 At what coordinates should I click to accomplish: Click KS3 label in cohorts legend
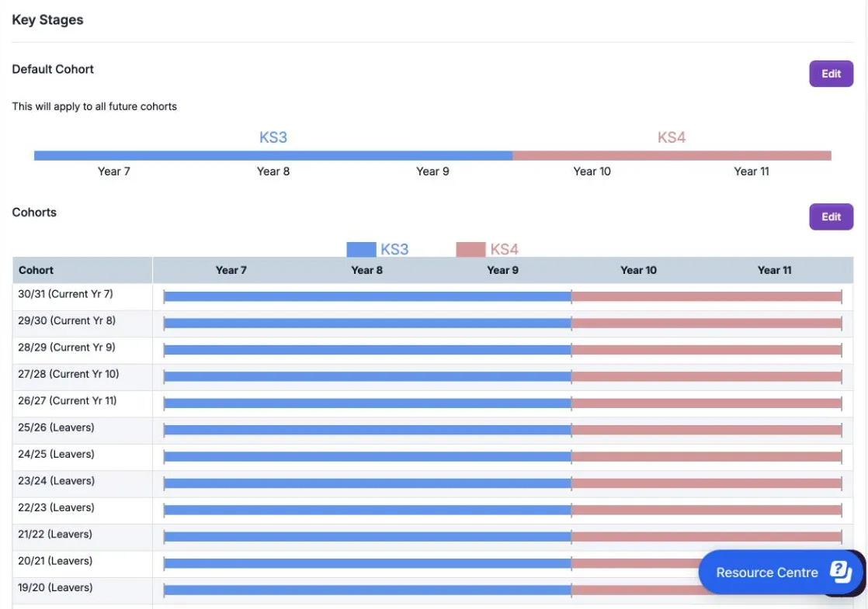coord(394,250)
